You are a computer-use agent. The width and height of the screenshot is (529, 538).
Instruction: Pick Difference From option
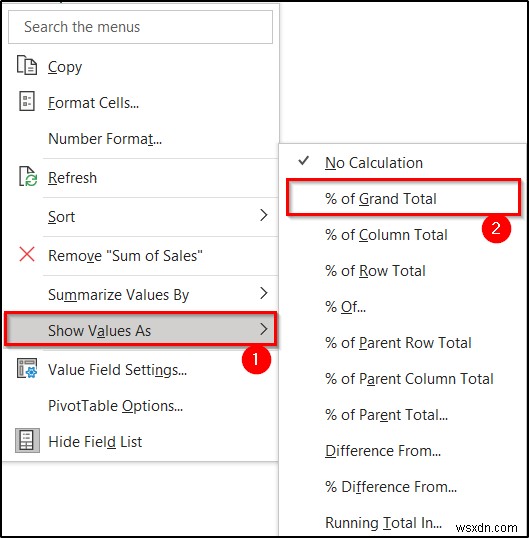(383, 451)
